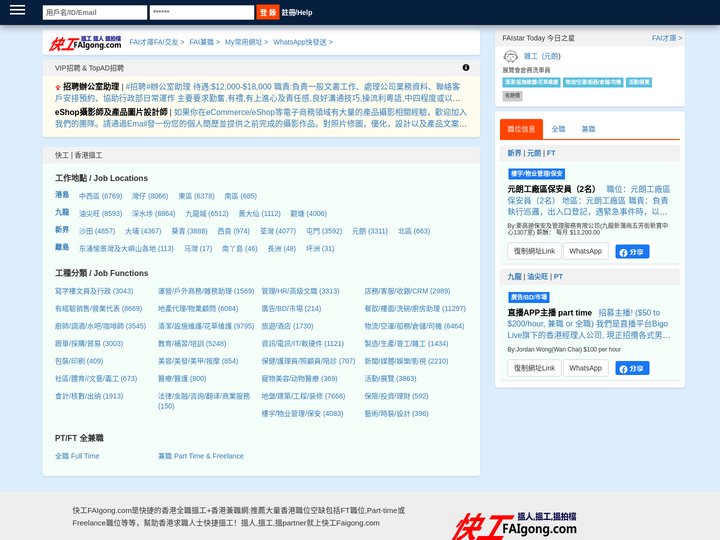Open the FAI才庫FAI交友 nav link

157,42
